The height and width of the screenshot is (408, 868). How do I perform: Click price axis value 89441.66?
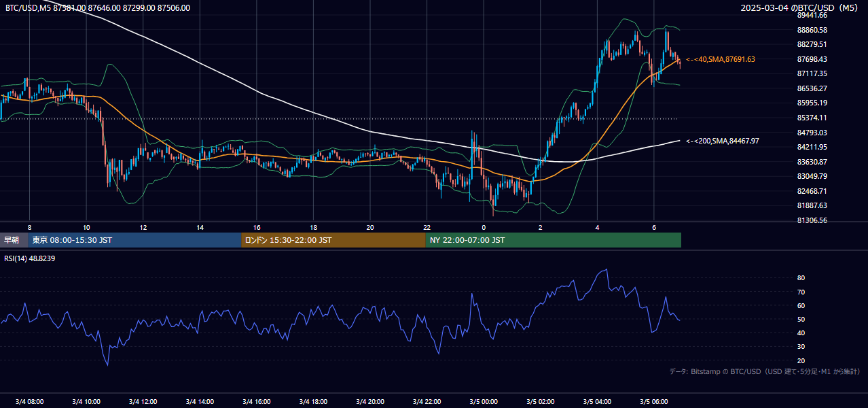812,15
